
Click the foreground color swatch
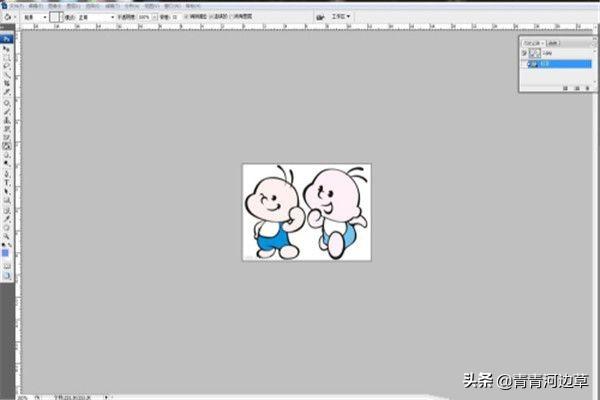click(x=5, y=252)
